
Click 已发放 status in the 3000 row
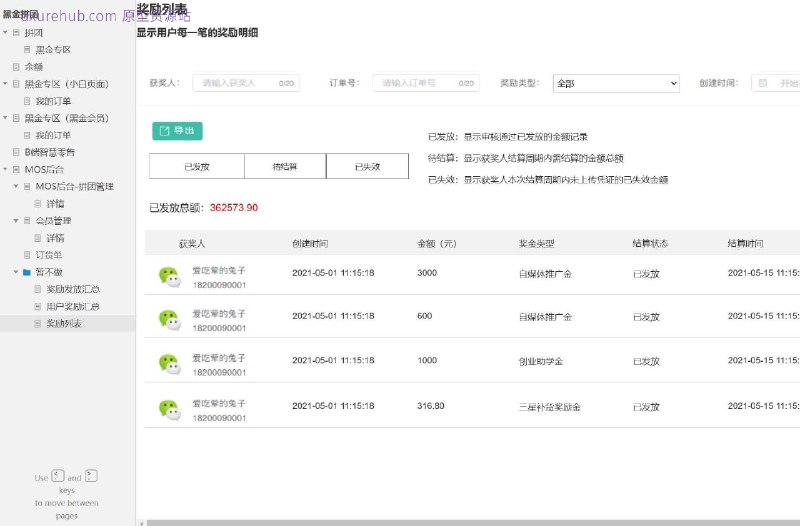click(646, 274)
